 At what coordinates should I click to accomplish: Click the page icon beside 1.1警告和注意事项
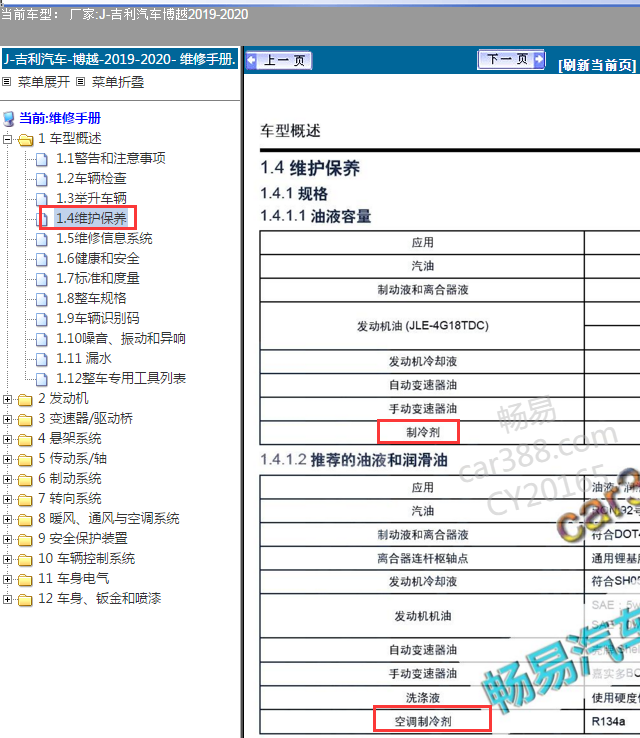[x=42, y=160]
